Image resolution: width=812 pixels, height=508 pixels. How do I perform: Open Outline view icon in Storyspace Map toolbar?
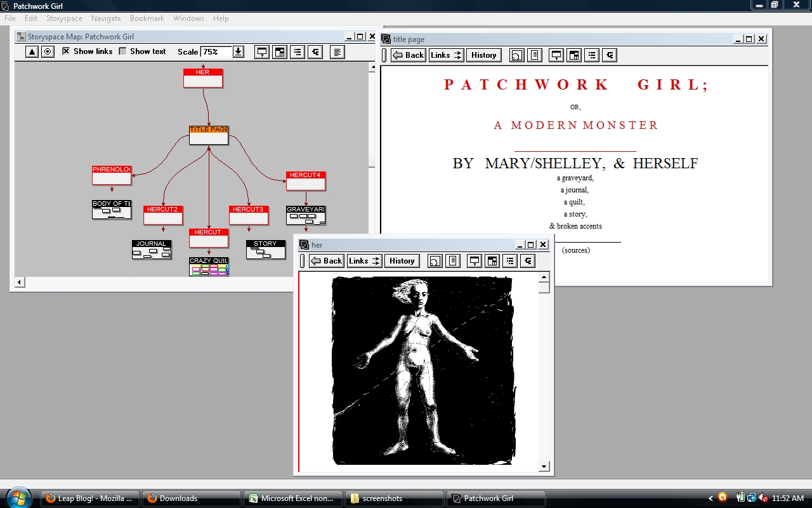point(298,52)
